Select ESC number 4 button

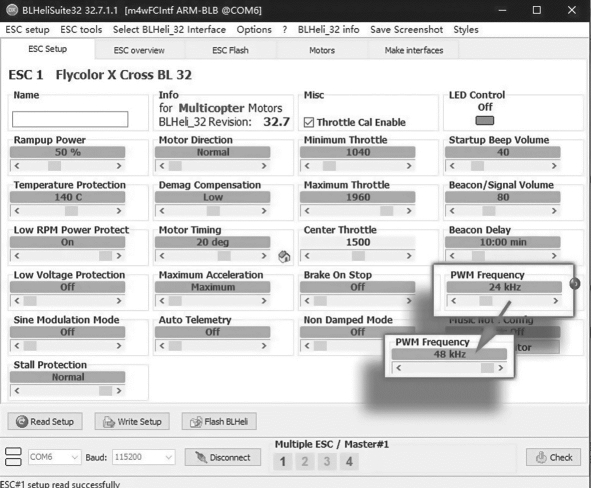pyautogui.click(x=349, y=461)
